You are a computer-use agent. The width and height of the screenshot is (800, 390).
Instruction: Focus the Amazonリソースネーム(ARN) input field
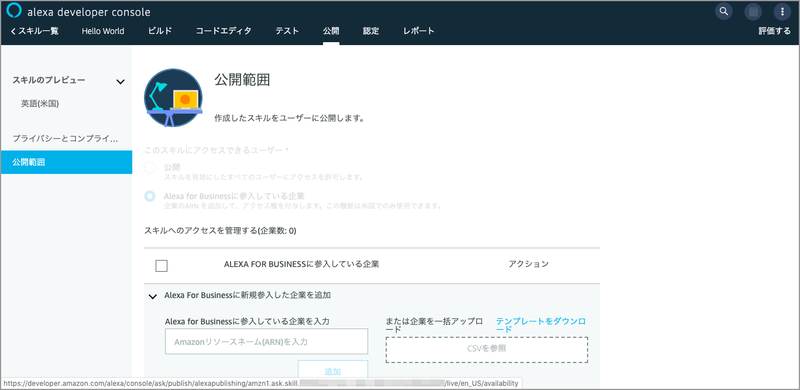coord(266,342)
